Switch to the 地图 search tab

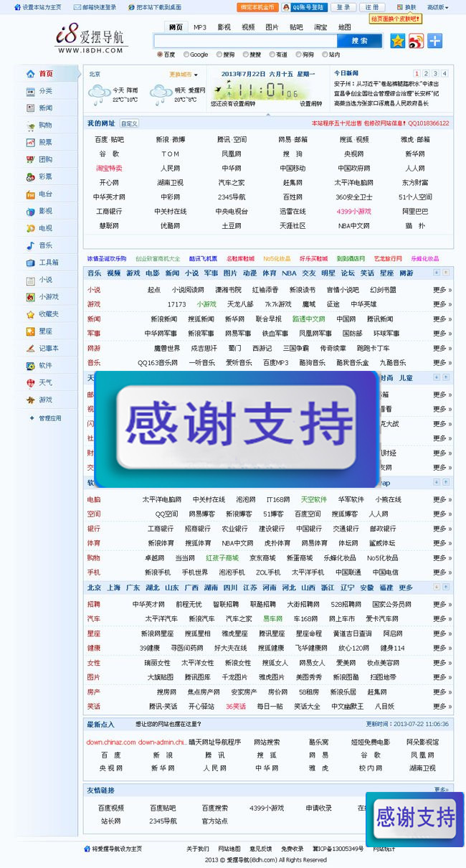[x=345, y=27]
